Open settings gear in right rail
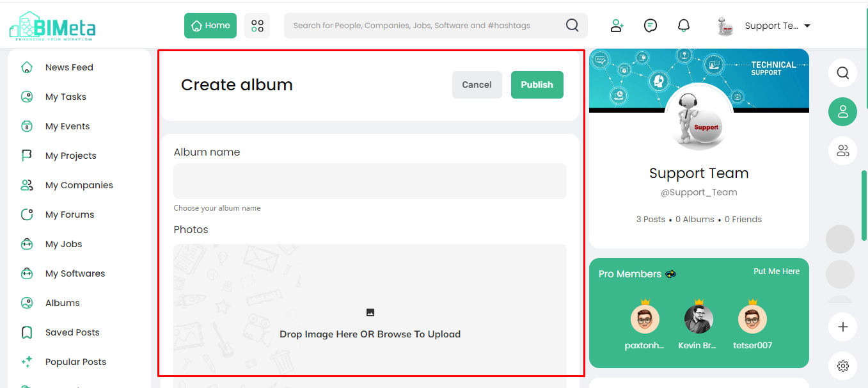This screenshot has height=388, width=868. [843, 366]
